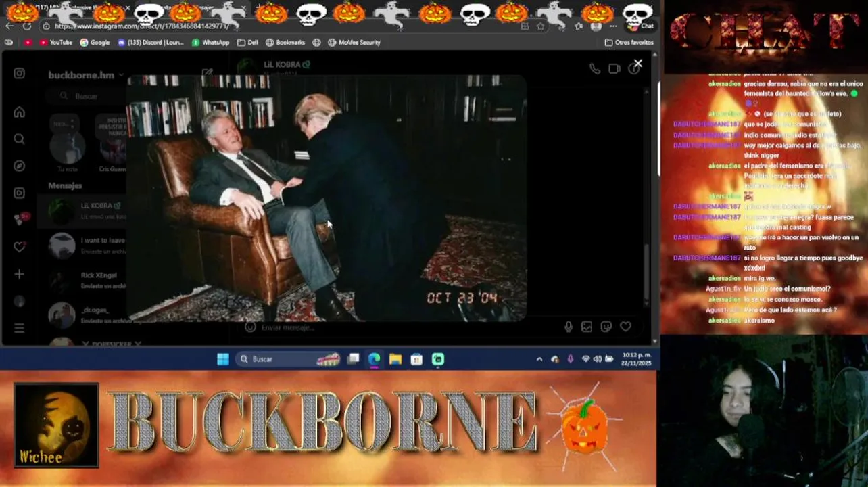Image resolution: width=868 pixels, height=487 pixels.
Task: Close the enlarged photo viewer
Action: point(637,64)
